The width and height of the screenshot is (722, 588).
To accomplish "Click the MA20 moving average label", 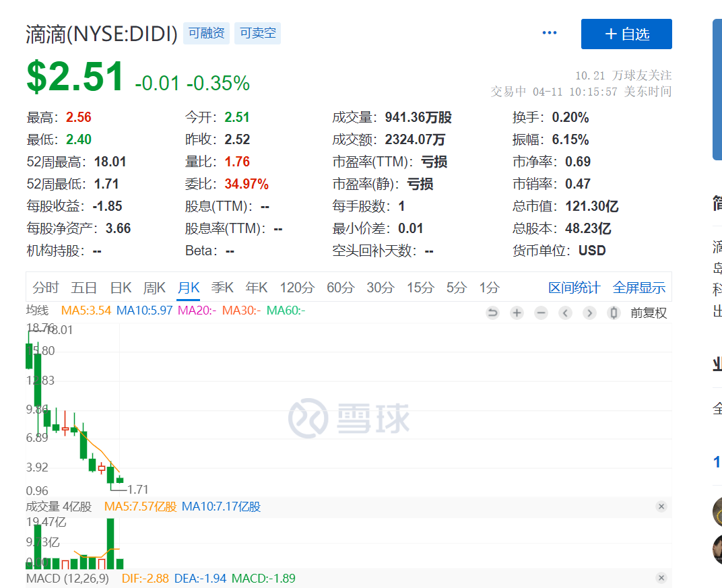I will pos(197,311).
